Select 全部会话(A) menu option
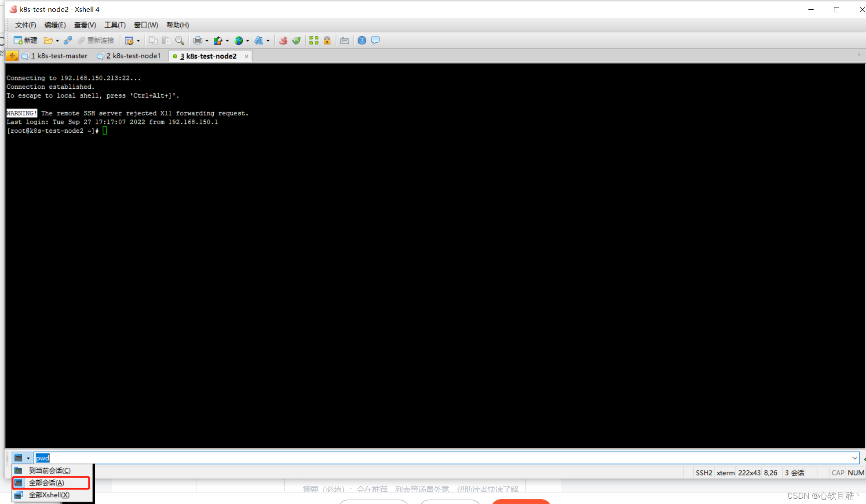 (x=47, y=482)
